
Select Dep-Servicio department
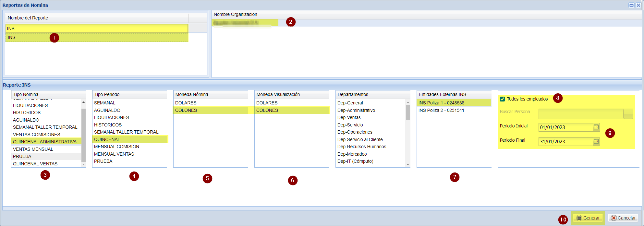[371, 125]
